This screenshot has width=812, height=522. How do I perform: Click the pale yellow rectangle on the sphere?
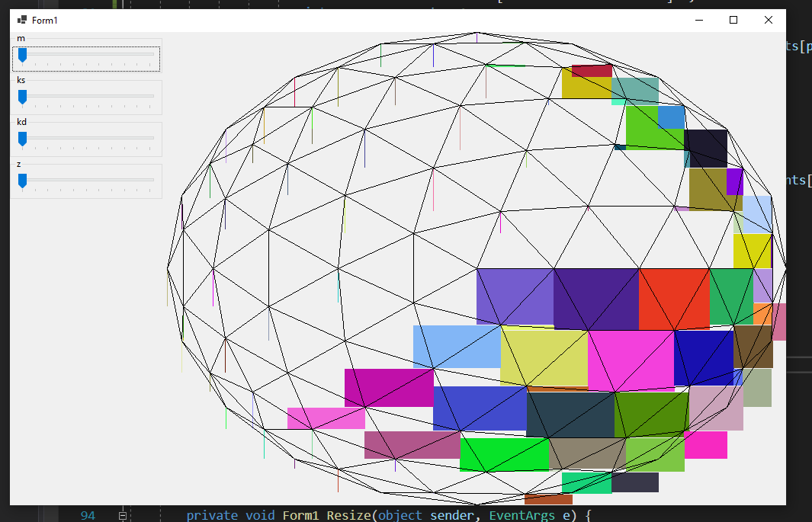coord(544,357)
